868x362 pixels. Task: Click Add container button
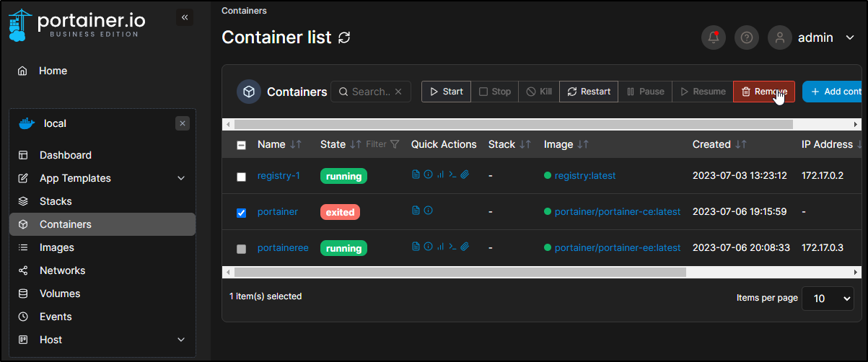click(x=833, y=92)
